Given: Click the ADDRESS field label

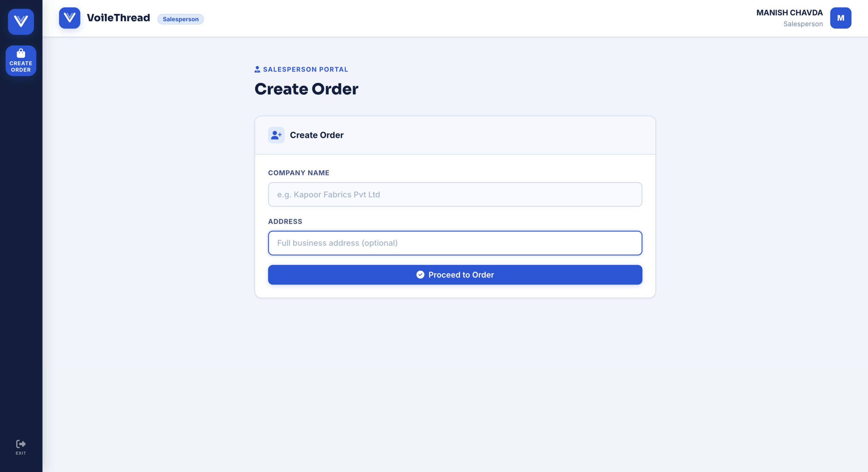Looking at the screenshot, I should pyautogui.click(x=285, y=222).
